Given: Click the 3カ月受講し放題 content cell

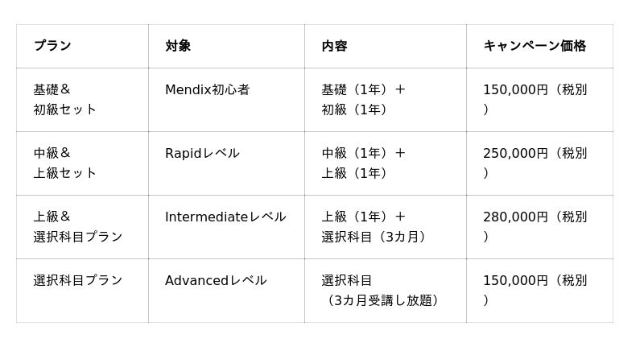Looking at the screenshot, I should [x=386, y=291].
